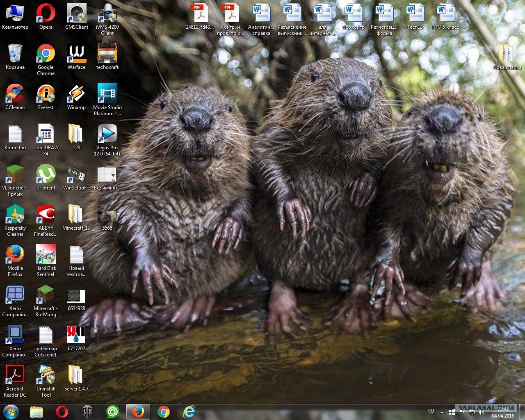The height and width of the screenshot is (420, 525).
Task: Launch Warface from the desktop
Action: point(76,54)
